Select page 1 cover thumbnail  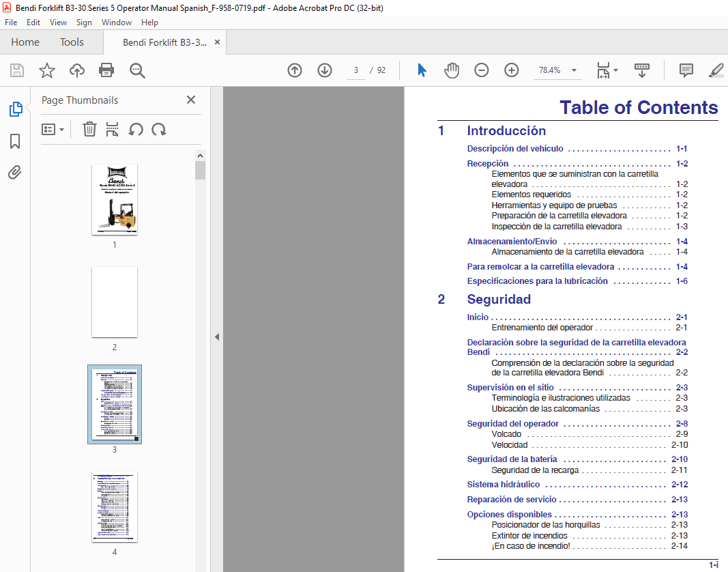click(x=114, y=200)
